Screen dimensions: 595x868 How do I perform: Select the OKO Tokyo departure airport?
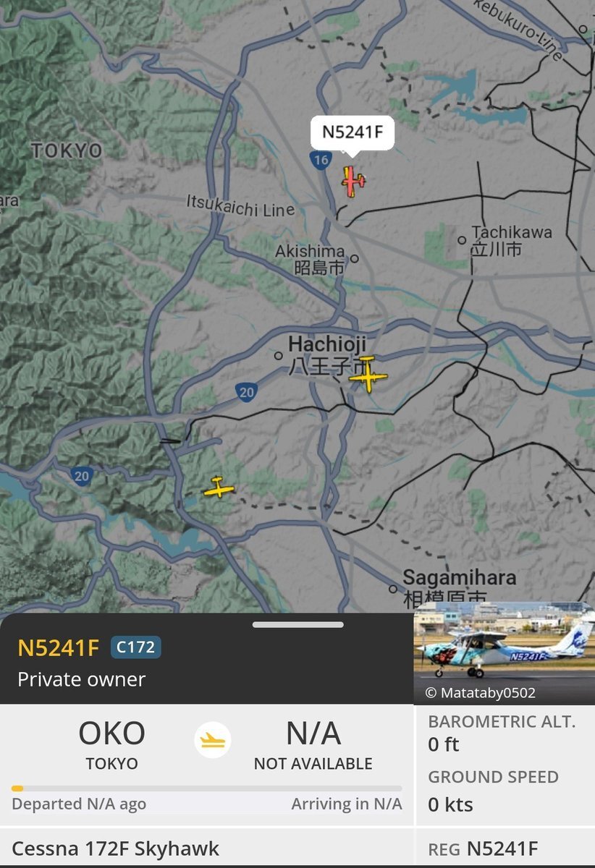pos(111,744)
